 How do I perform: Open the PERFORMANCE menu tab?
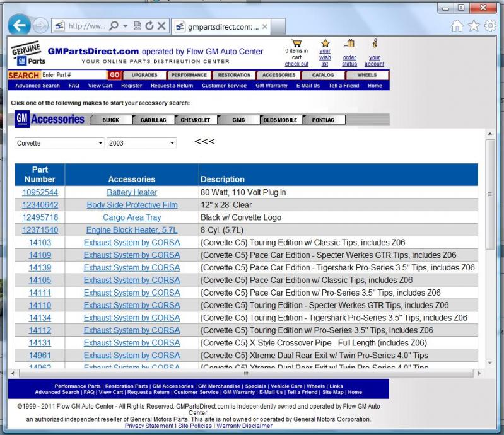point(189,75)
